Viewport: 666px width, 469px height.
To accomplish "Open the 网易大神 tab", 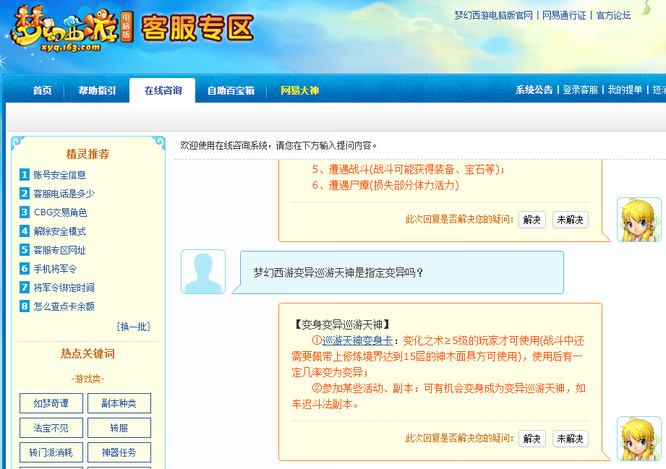I will coord(299,90).
